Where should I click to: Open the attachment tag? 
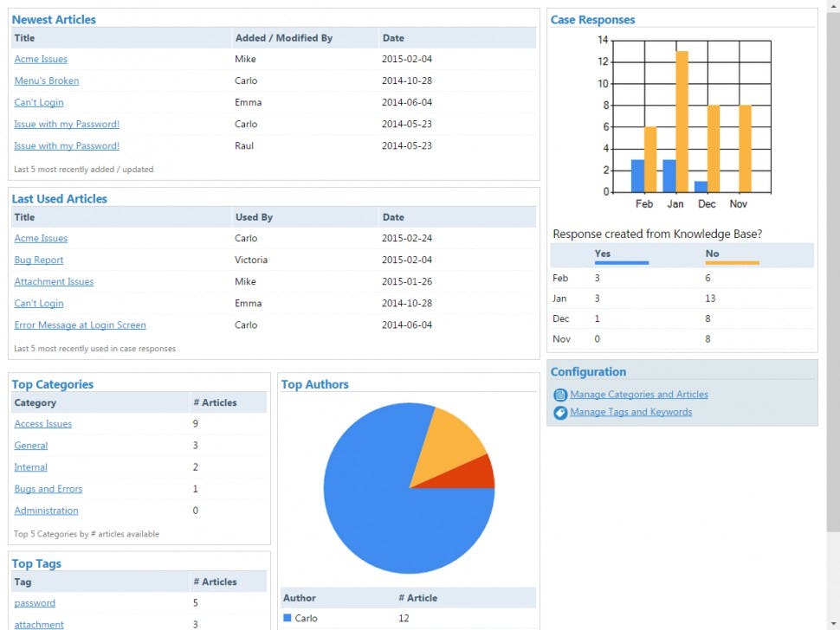[x=39, y=625]
